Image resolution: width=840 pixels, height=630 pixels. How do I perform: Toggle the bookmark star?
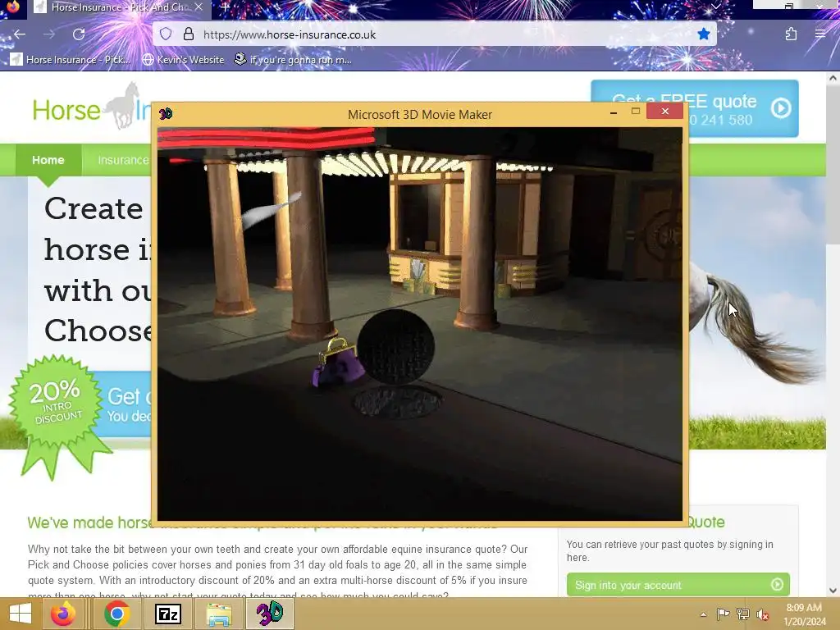[x=703, y=34]
